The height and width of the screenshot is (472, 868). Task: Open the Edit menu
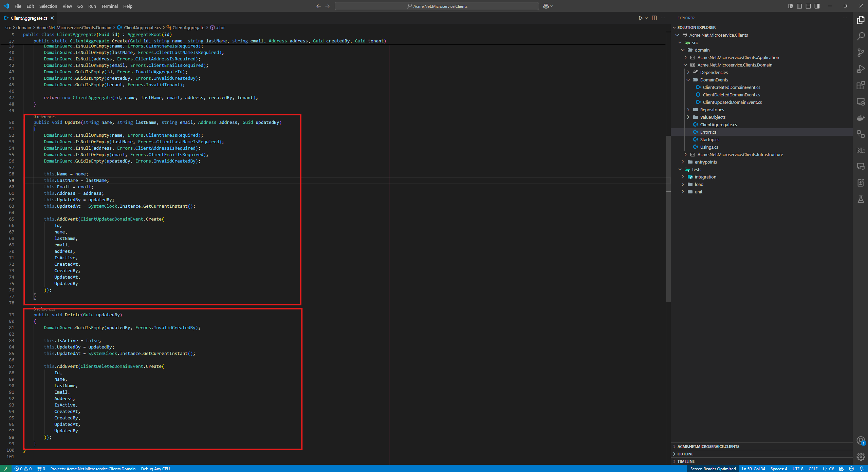coord(30,6)
